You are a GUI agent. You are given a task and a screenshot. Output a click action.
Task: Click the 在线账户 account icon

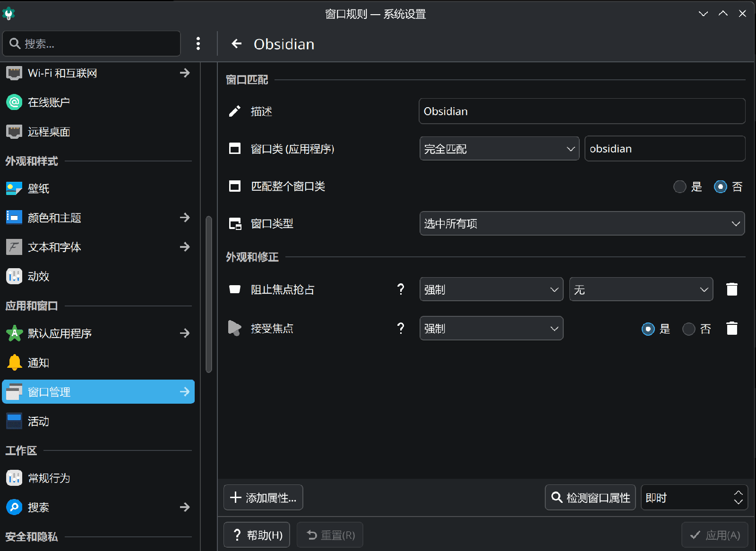point(14,102)
